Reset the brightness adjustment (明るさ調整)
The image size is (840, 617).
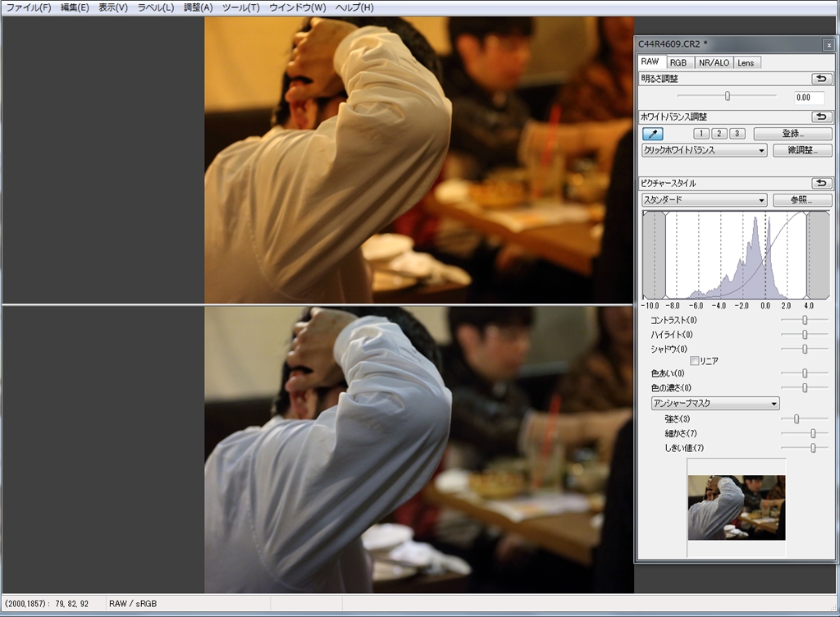point(821,79)
